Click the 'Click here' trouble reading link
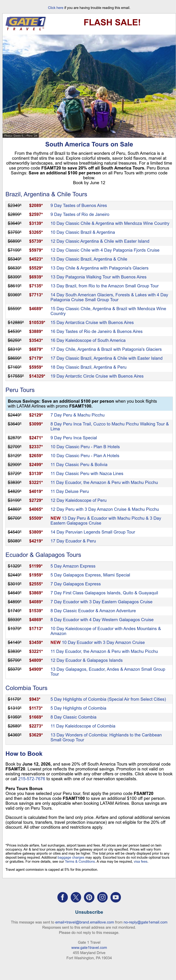Image resolution: width=176 pixels, height=980 pixels. (56, 8)
